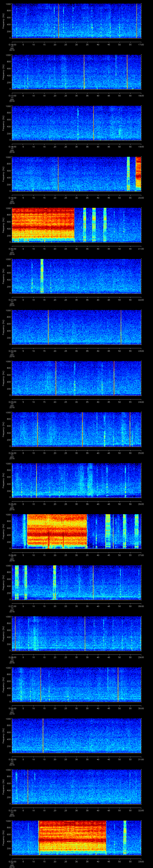The height and width of the screenshot is (868, 153).
Task: Click the '0:28:00' start time label
Action: [x=12, y=657]
